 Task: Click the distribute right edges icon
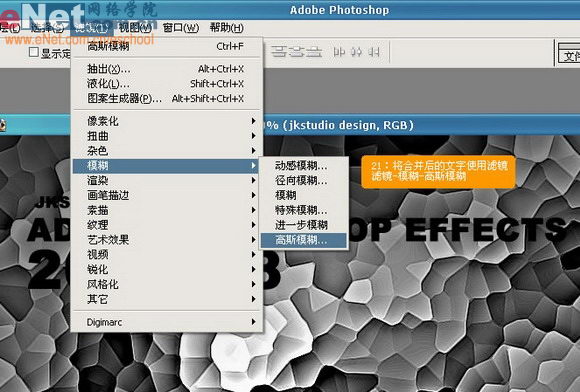click(374, 52)
